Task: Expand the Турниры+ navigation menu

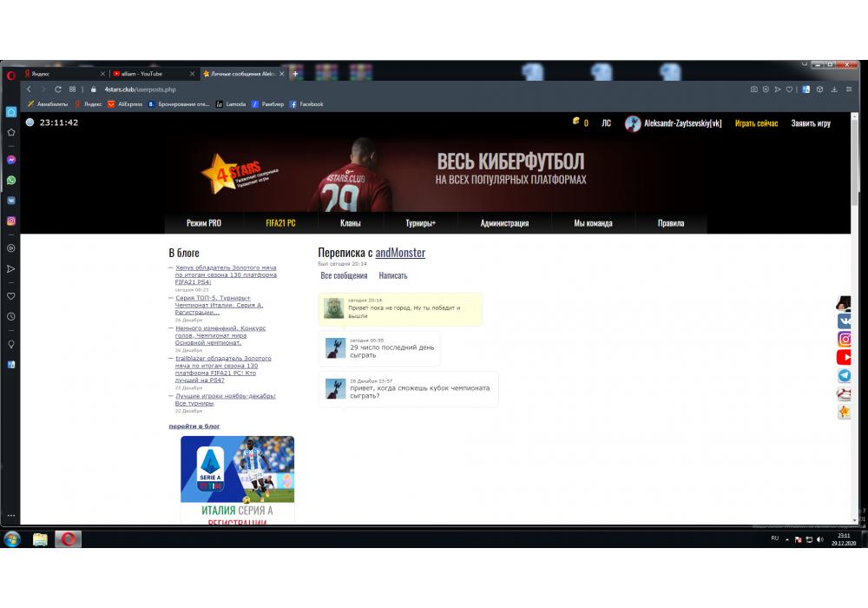Action: point(420,223)
